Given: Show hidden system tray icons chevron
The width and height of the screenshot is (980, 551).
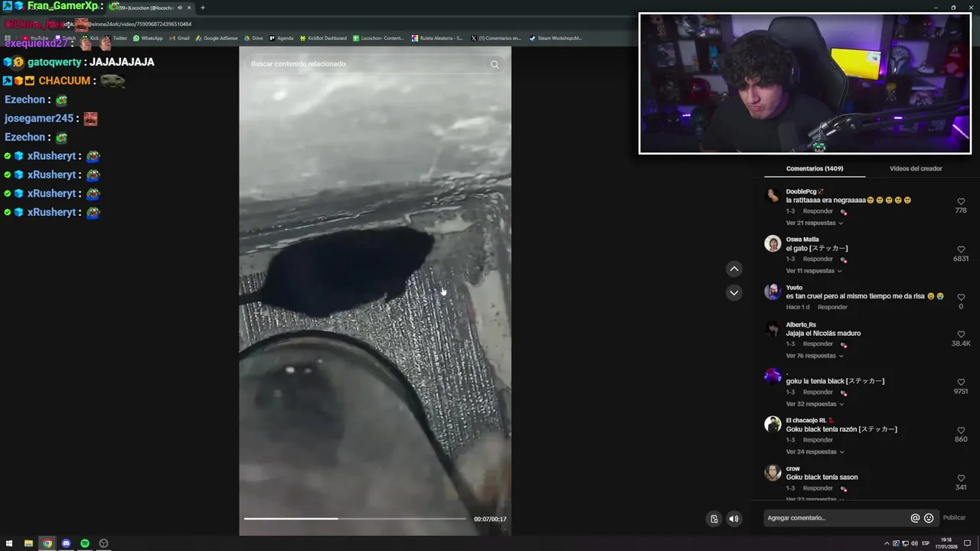Looking at the screenshot, I should (887, 543).
